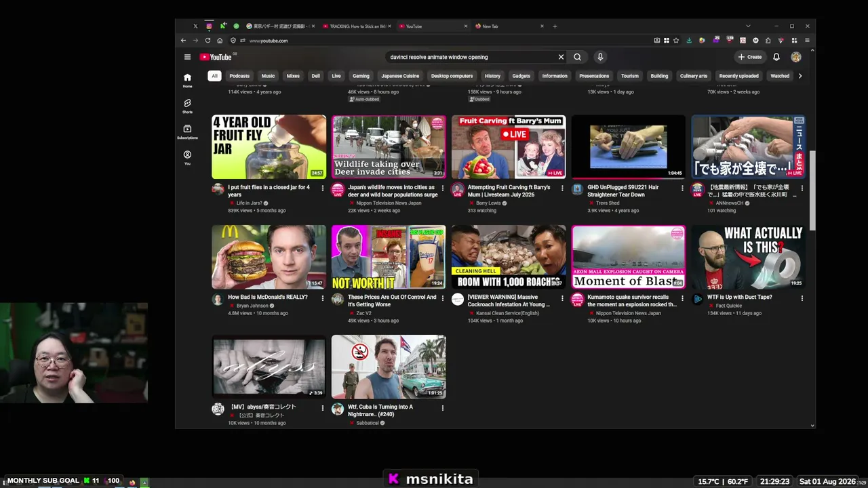
Task: Open the Fruit Carving ft Barry's Mum livestream
Action: pos(509,147)
